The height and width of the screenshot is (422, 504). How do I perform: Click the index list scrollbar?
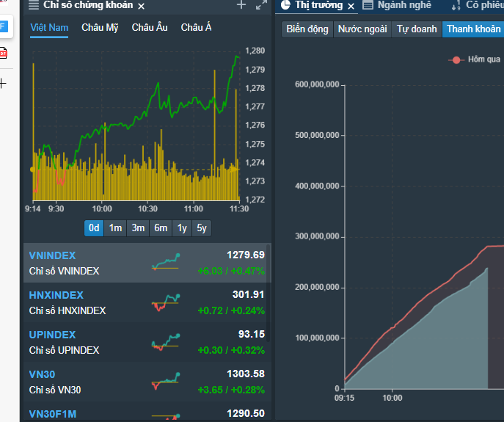(x=268, y=293)
